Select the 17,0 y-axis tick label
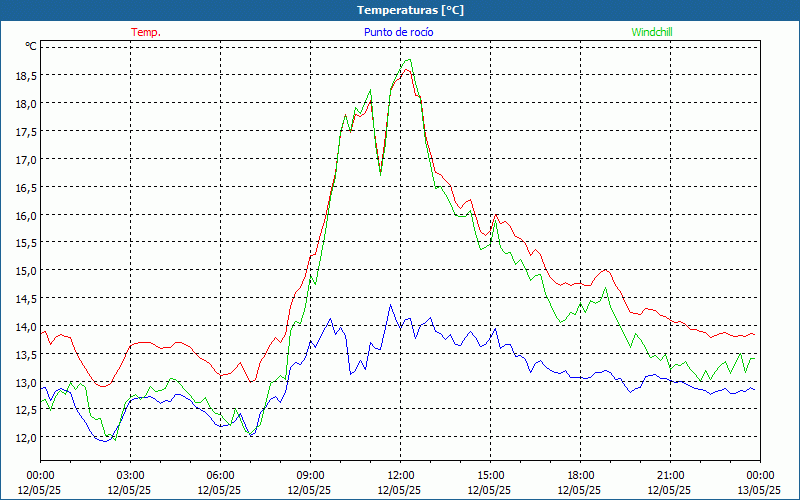 (25, 159)
